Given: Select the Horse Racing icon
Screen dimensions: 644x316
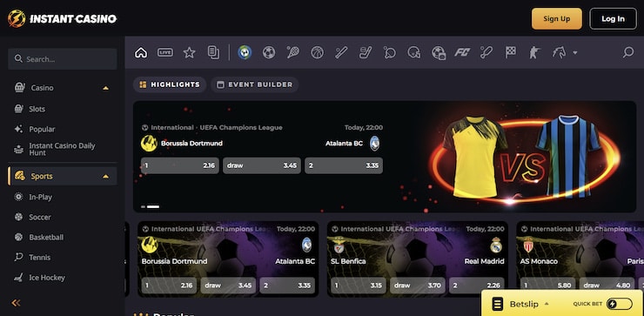Looking at the screenshot, I should click(559, 52).
